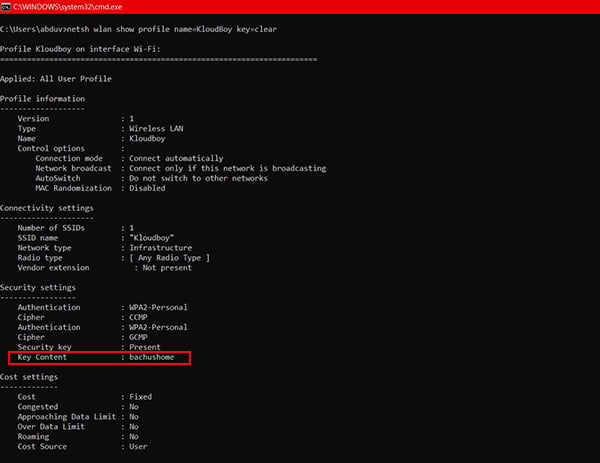The width and height of the screenshot is (600, 463).
Task: Click the cmd.exe icon in title bar
Action: pyautogui.click(x=5, y=7)
